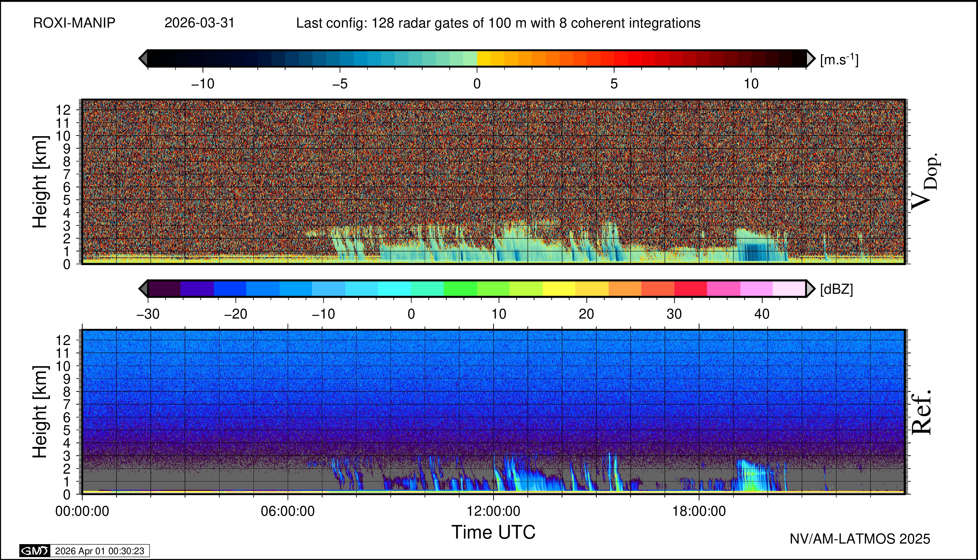The image size is (978, 560).
Task: Click the 2026-03-31 date label
Action: click(x=199, y=23)
